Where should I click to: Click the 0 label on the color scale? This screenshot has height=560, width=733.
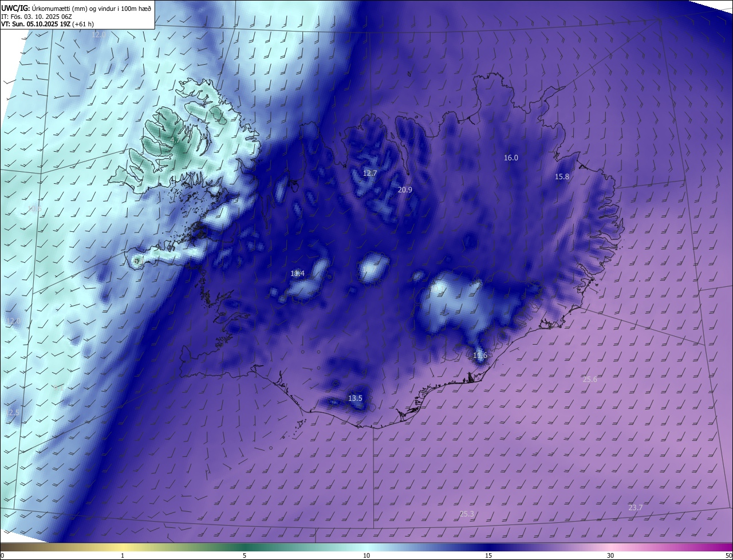click(x=2, y=555)
